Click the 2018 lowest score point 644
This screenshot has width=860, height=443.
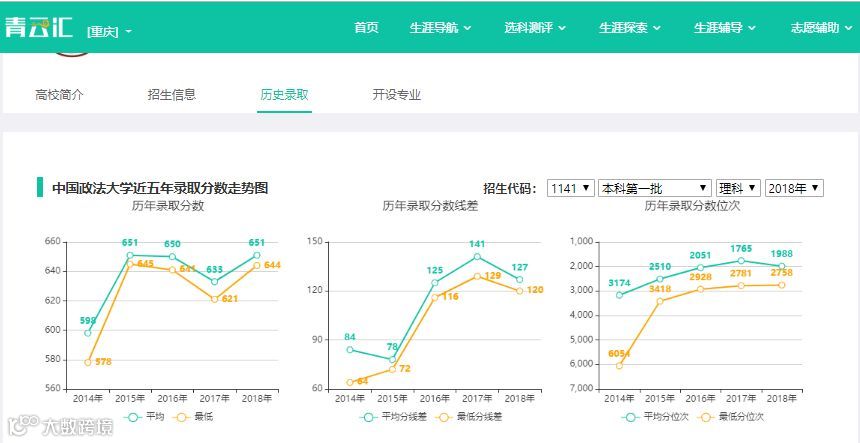click(x=257, y=265)
